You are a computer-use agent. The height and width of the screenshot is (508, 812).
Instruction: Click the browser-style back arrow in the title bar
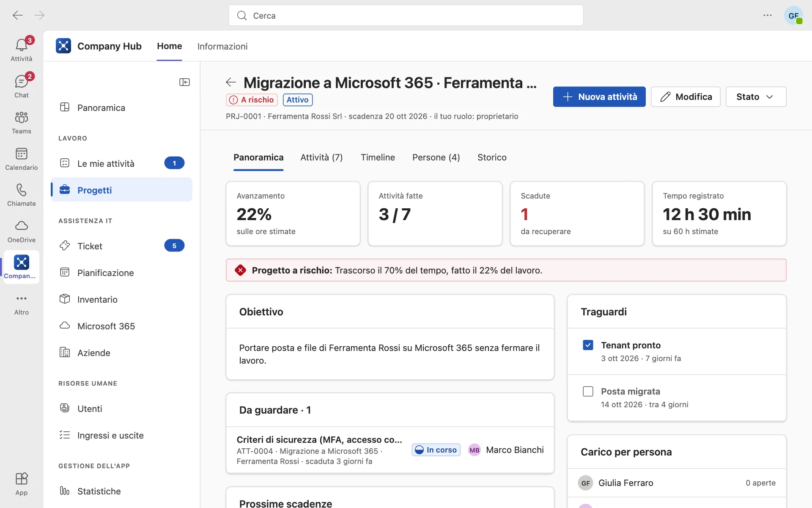click(x=18, y=16)
